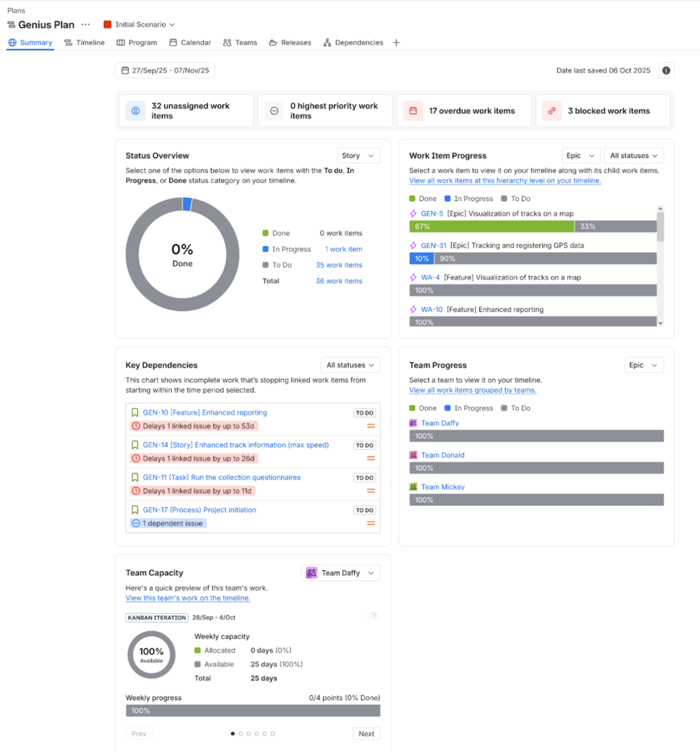Click the plus icon to add a view
This screenshot has height=752, width=700.
click(396, 43)
